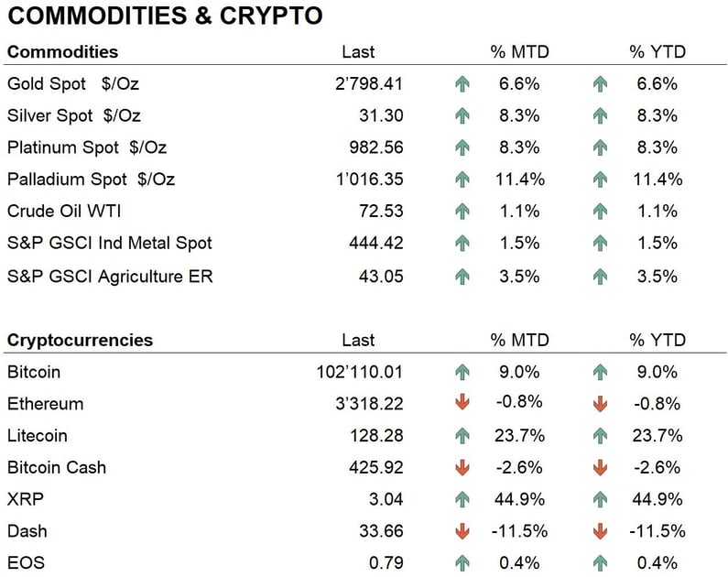The image size is (728, 577).
Task: Click the green MTD arrow for EOS
Action: coord(462,563)
